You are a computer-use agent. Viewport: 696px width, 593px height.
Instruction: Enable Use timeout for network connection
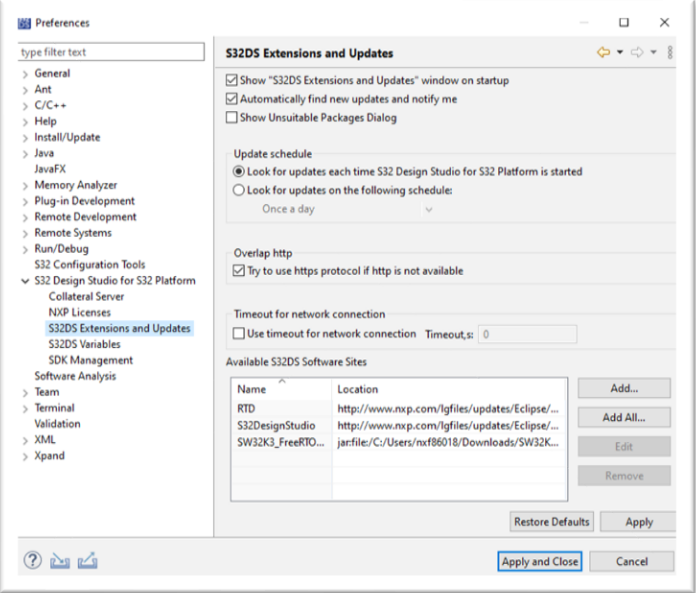point(239,333)
